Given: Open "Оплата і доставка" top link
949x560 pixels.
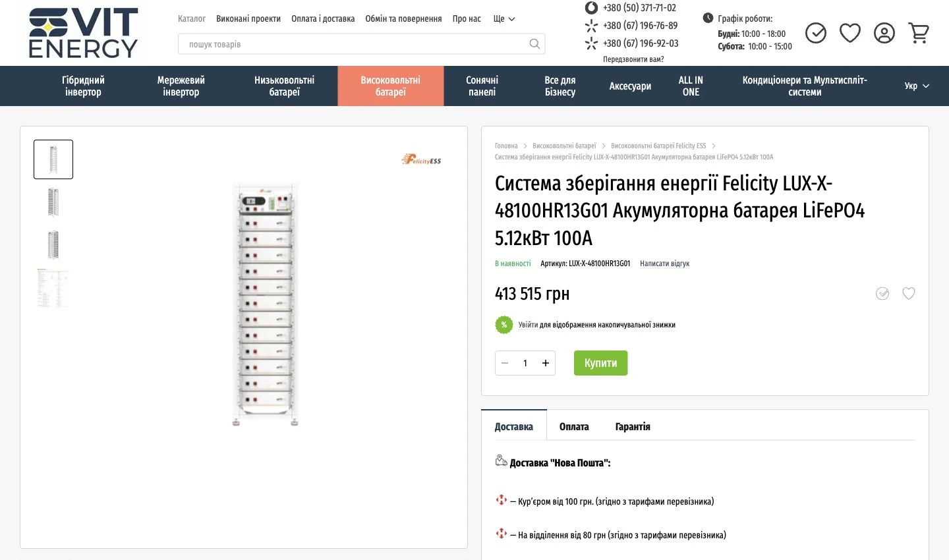Looking at the screenshot, I should pos(323,19).
